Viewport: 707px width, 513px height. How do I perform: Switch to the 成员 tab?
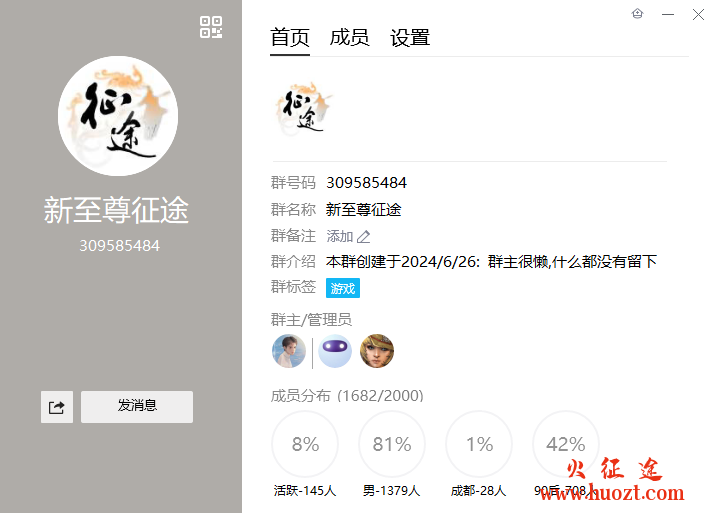point(349,37)
